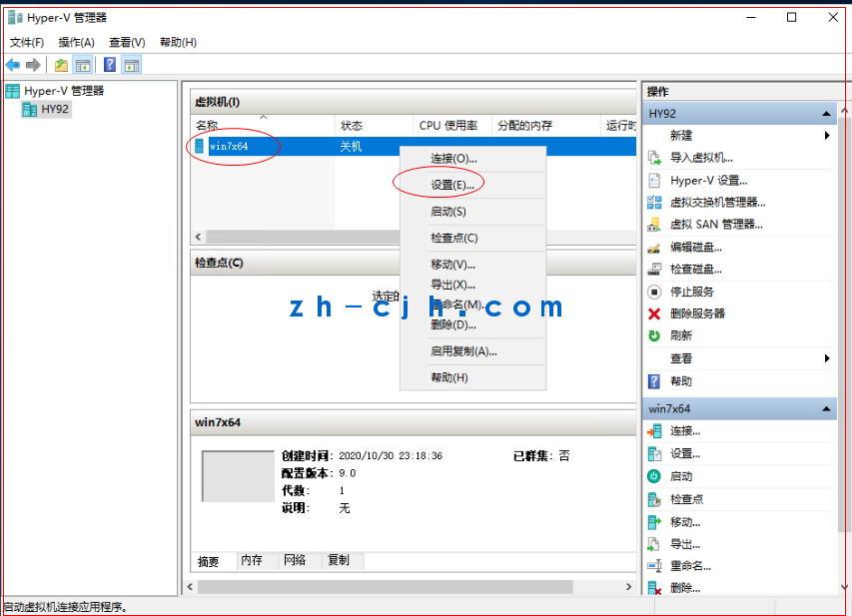Click the Hyper-V 管理器 tree root icon
852x616 pixels.
point(13,91)
